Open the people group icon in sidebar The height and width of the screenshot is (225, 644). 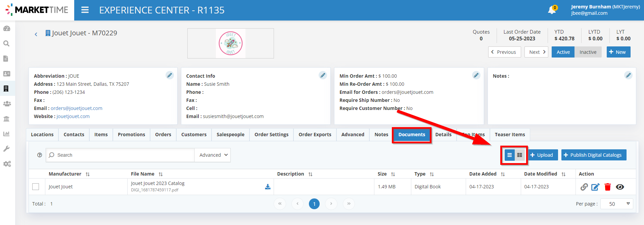(7, 104)
